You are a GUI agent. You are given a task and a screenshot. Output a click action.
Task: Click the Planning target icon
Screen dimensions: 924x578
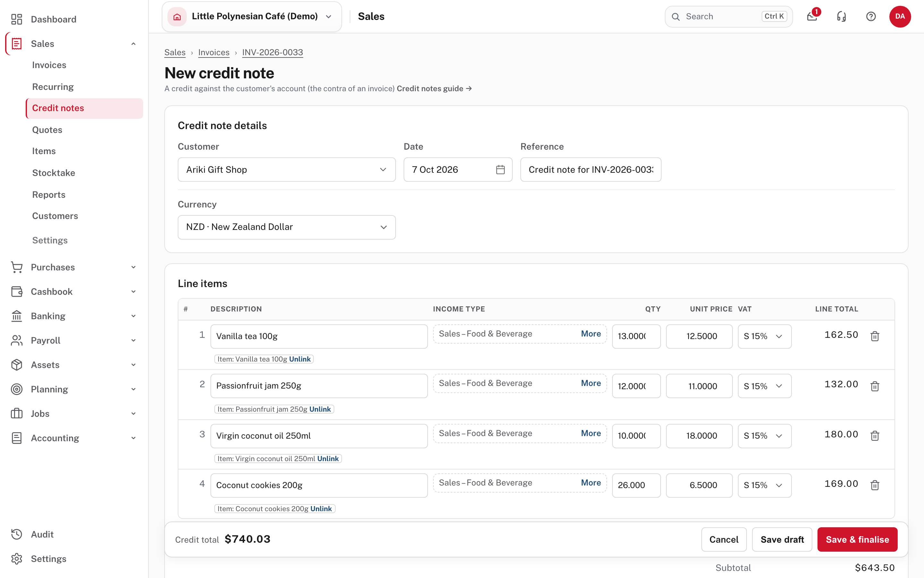click(x=16, y=389)
